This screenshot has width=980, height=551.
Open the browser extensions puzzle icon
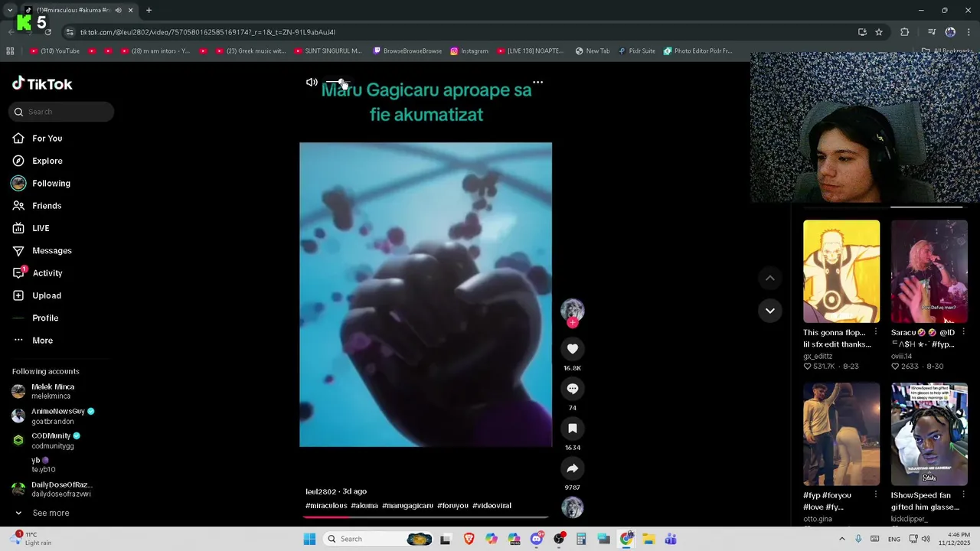905,32
